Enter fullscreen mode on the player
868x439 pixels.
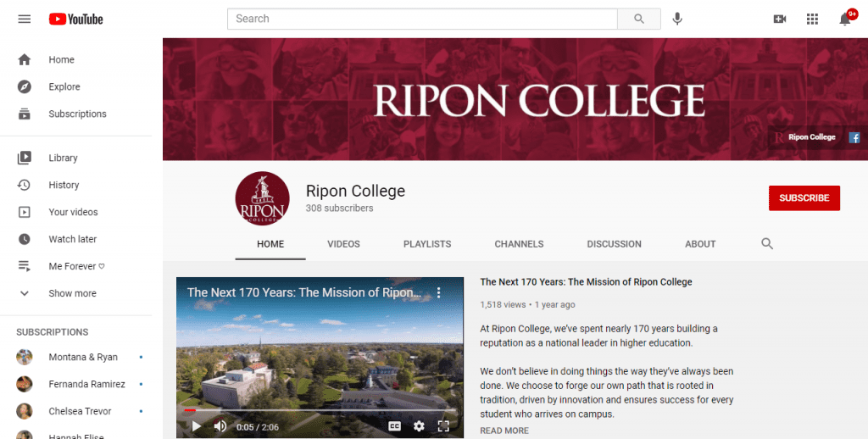coord(443,425)
